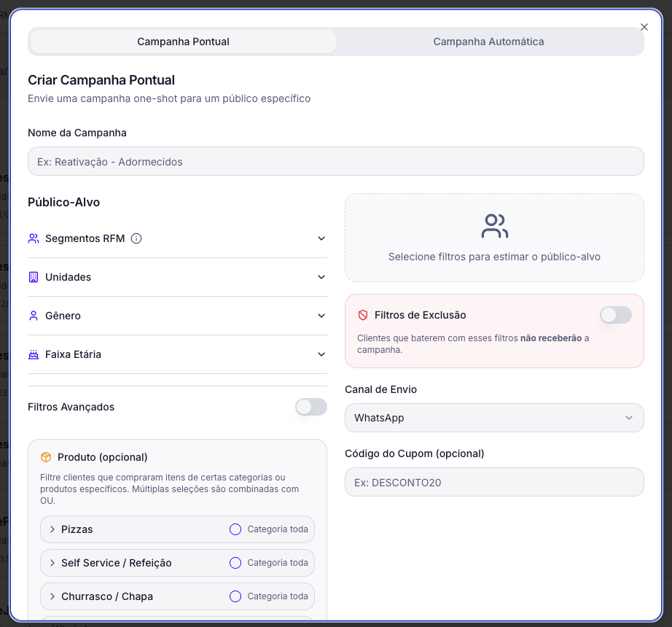This screenshot has width=672, height=627.
Task: Close the campaign dialog with the X
Action: point(644,27)
